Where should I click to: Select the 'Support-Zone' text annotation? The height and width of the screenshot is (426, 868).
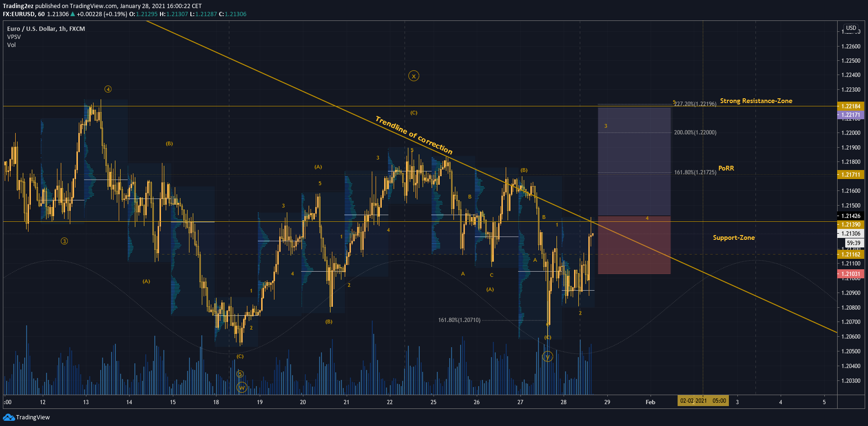click(x=734, y=237)
